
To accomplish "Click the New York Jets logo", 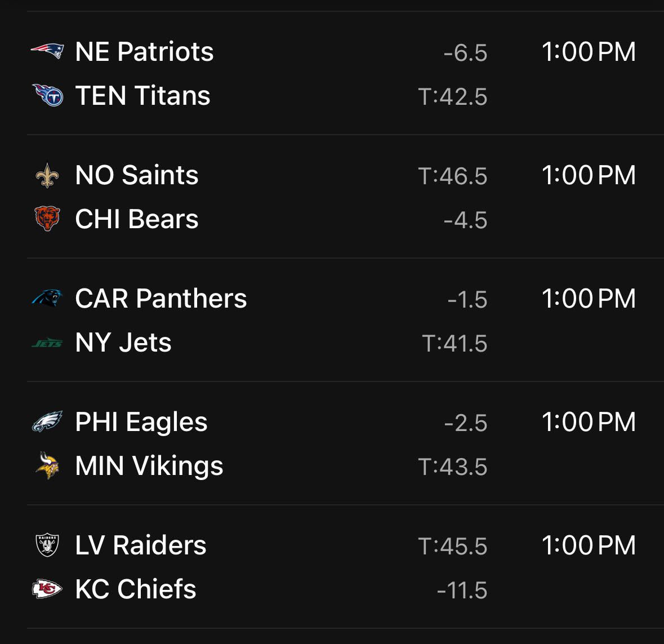I will pyautogui.click(x=47, y=343).
